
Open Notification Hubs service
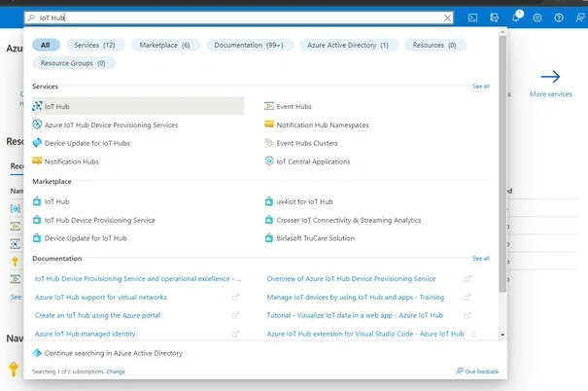[x=66, y=161]
